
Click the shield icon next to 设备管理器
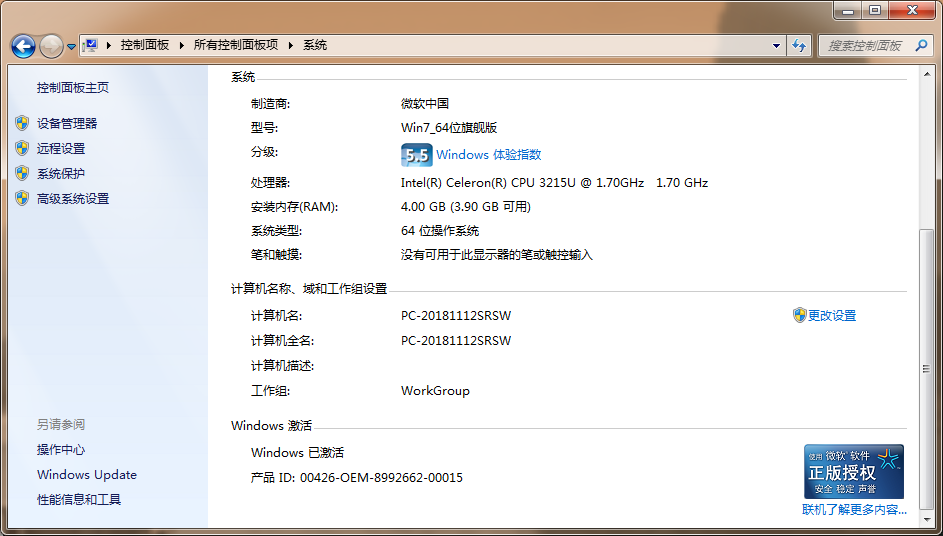click(x=22, y=123)
